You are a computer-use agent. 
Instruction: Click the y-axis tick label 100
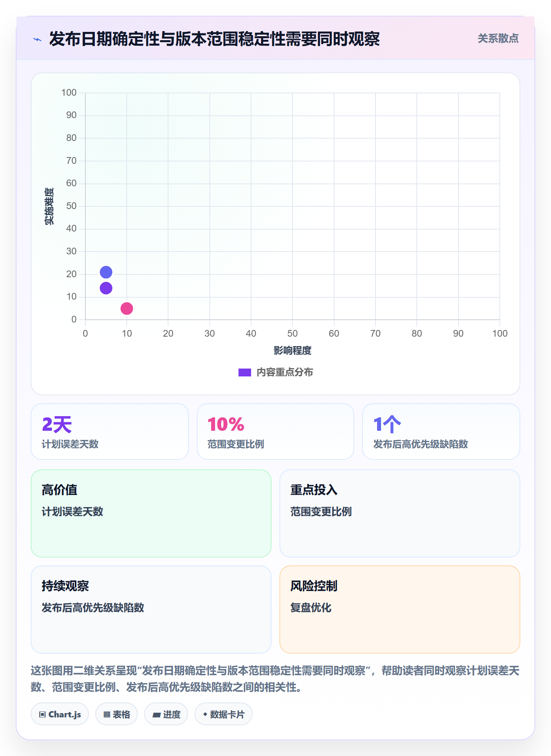point(69,93)
